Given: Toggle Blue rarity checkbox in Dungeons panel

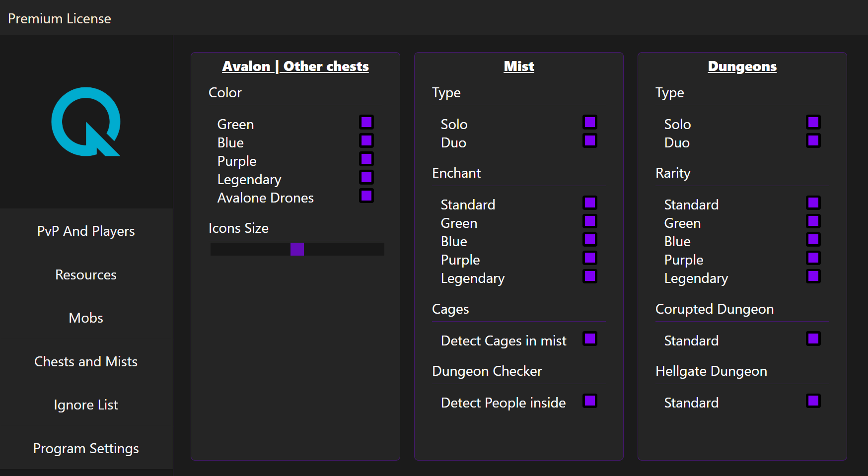Looking at the screenshot, I should point(813,239).
